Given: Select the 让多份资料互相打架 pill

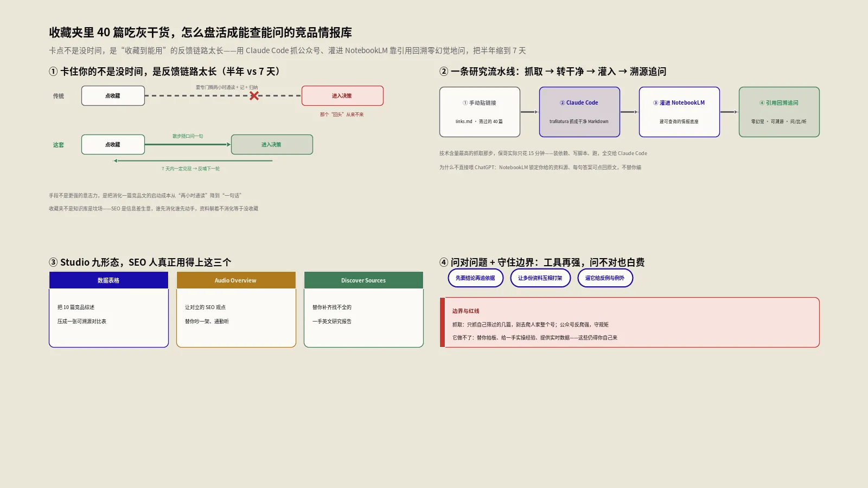Looking at the screenshot, I should [x=540, y=278].
